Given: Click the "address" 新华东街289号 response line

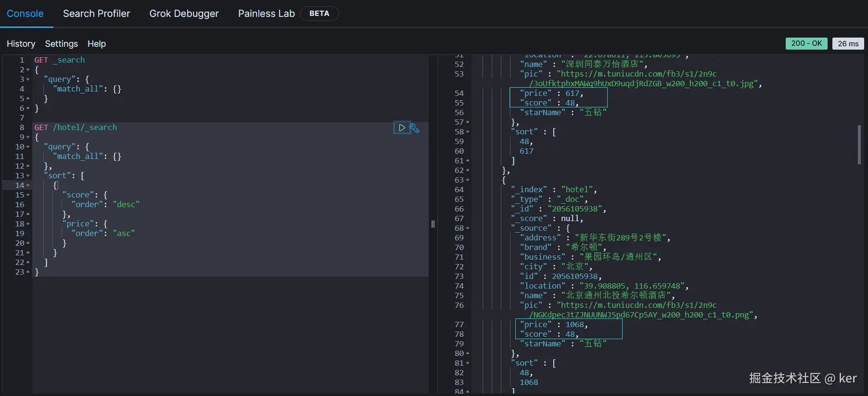Looking at the screenshot, I should pos(595,238).
